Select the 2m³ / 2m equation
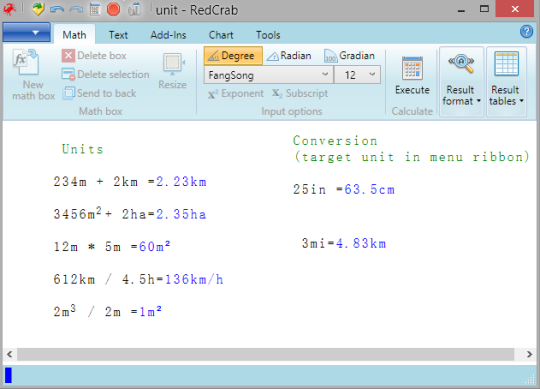The width and height of the screenshot is (540, 389). (x=107, y=311)
